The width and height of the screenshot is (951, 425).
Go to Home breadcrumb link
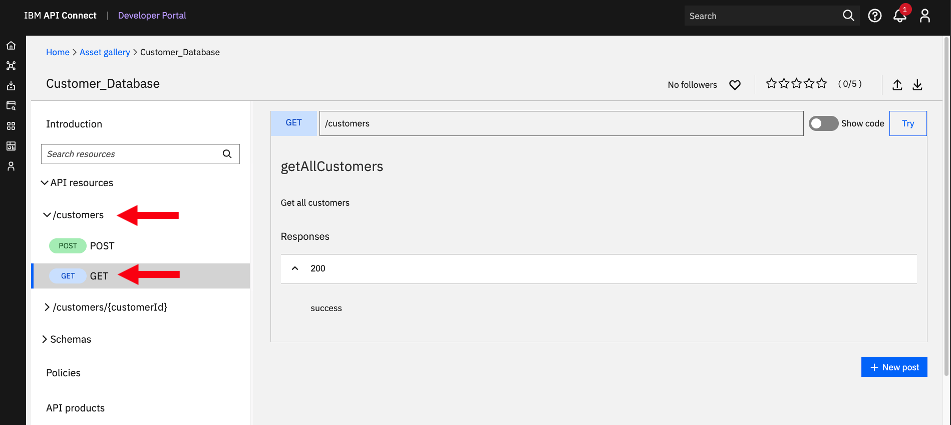(58, 52)
